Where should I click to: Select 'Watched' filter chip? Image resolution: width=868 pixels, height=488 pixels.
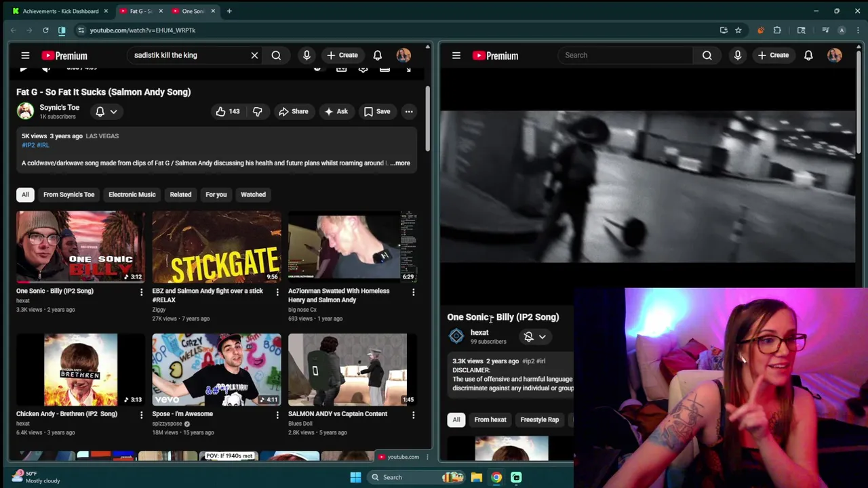click(x=253, y=195)
